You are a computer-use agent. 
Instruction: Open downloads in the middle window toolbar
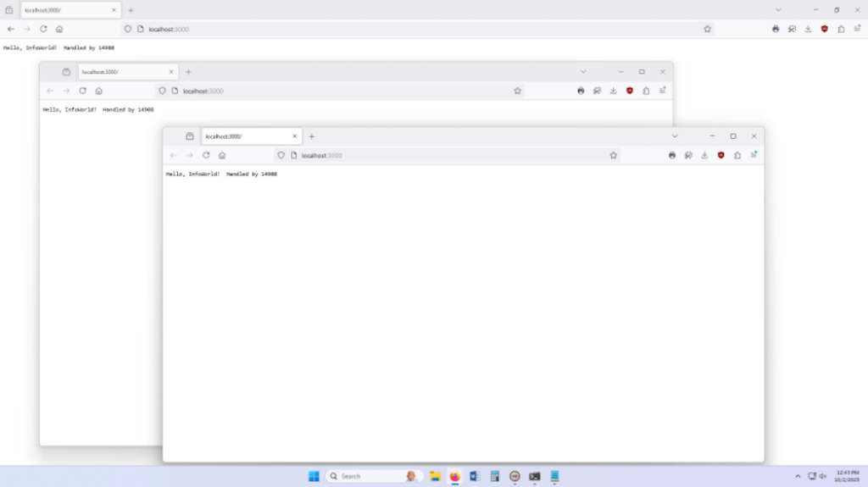pos(614,91)
